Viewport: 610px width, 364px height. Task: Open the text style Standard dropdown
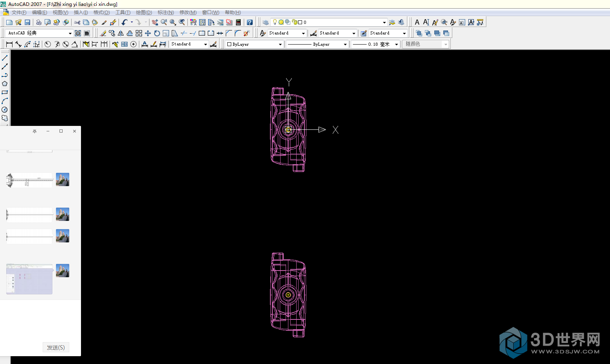(303, 33)
